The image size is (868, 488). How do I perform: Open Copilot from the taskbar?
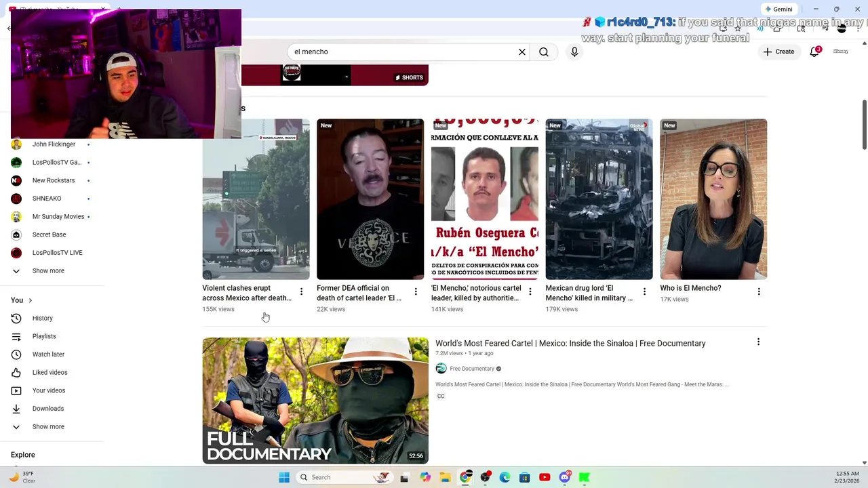pos(425,477)
